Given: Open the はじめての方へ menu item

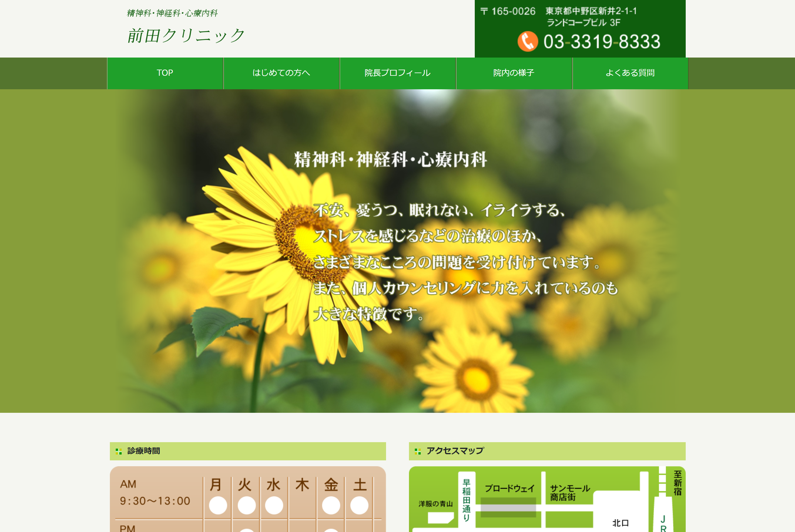Looking at the screenshot, I should pos(281,73).
